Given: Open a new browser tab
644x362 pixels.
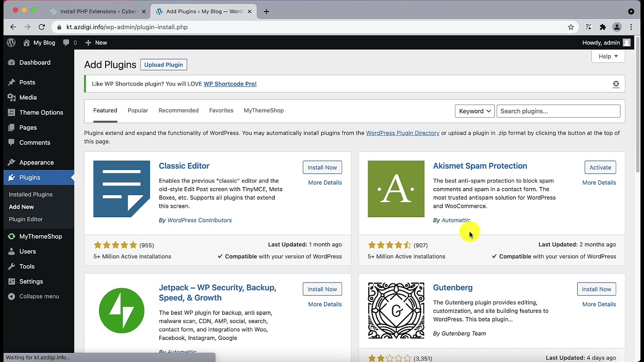Looking at the screenshot, I should [x=266, y=12].
